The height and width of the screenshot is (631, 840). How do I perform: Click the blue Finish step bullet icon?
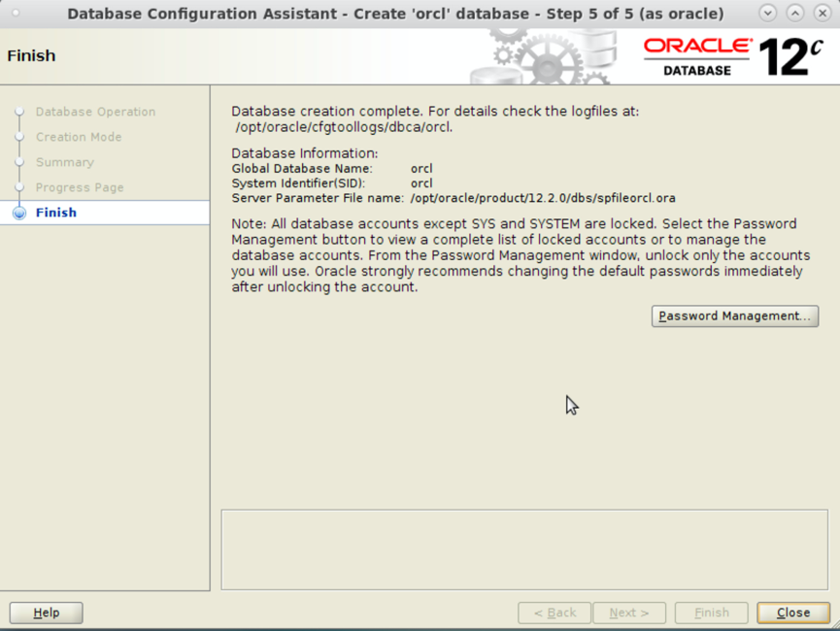tap(19, 213)
